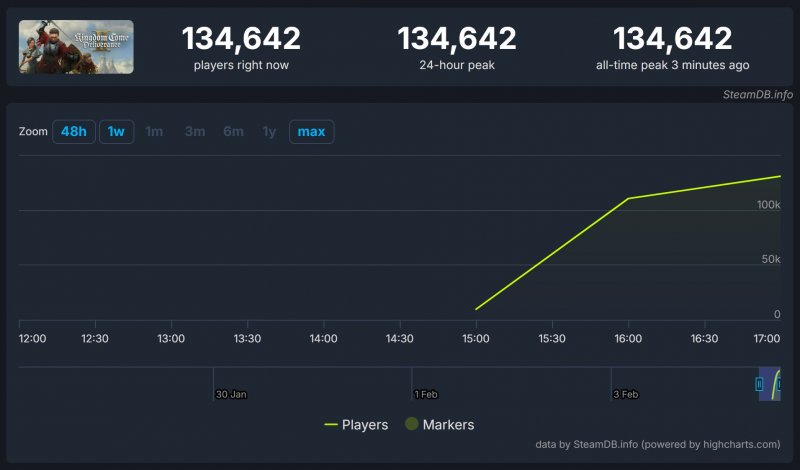Click the SteamDB.info watermark text
This screenshot has height=470, width=800.
coord(757,94)
